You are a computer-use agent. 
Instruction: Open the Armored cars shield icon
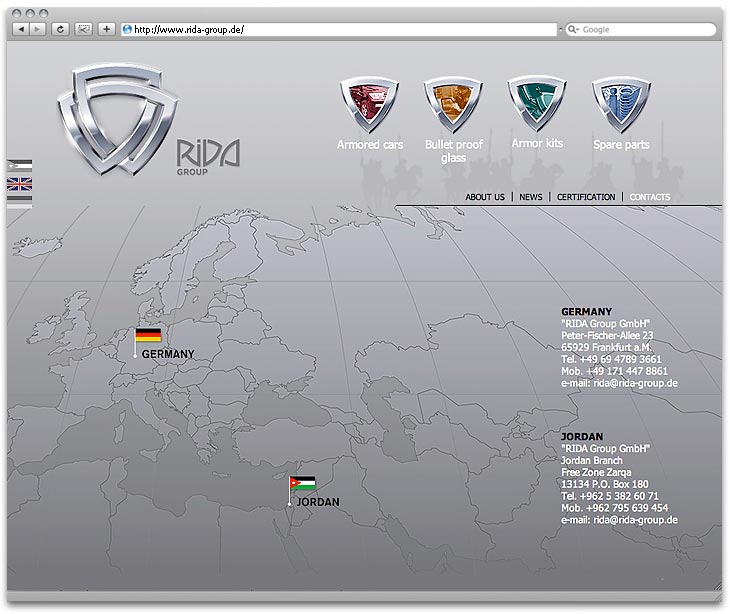(369, 104)
